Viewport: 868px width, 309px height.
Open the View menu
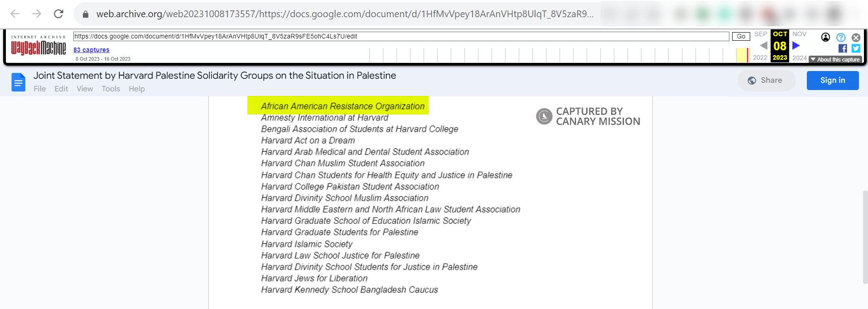(x=85, y=89)
